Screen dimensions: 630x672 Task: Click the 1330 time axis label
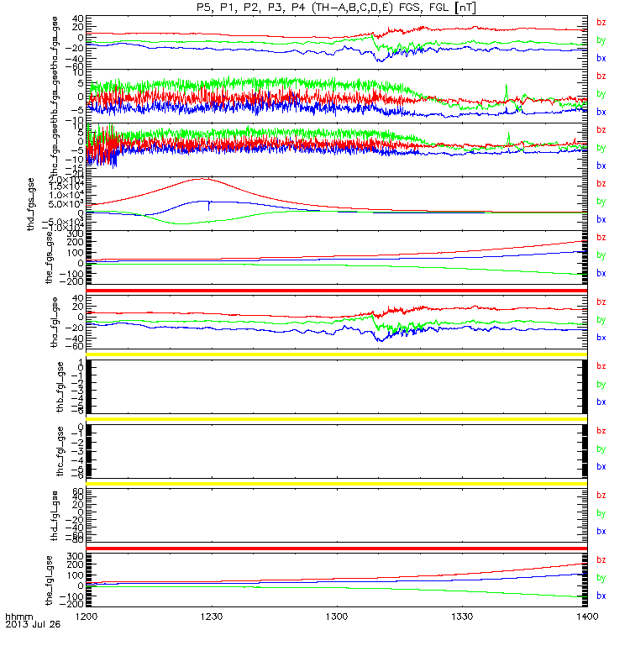click(x=462, y=617)
